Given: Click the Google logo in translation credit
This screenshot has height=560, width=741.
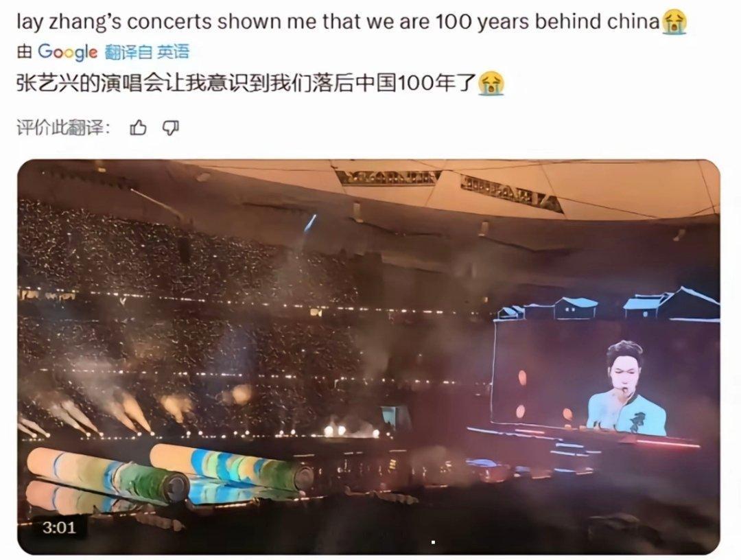Looking at the screenshot, I should point(67,52).
